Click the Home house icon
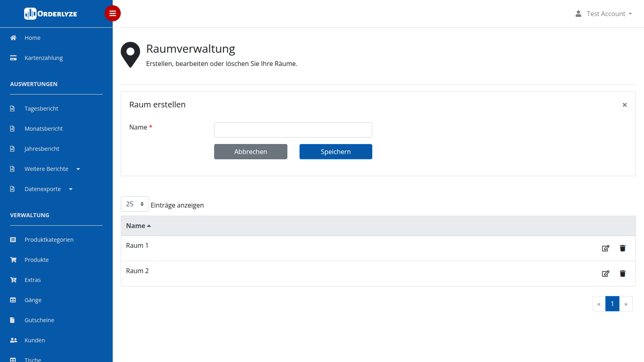This screenshot has height=362, width=644. pyautogui.click(x=13, y=38)
